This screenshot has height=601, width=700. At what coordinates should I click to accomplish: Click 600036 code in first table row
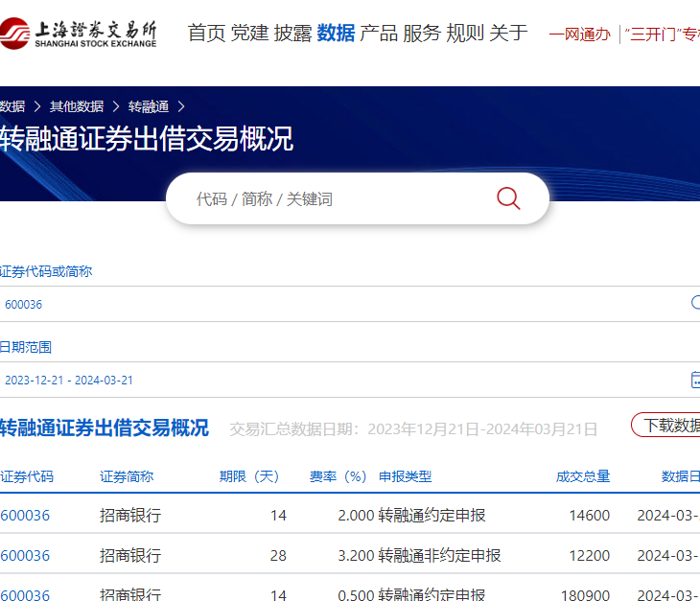pyautogui.click(x=25, y=516)
